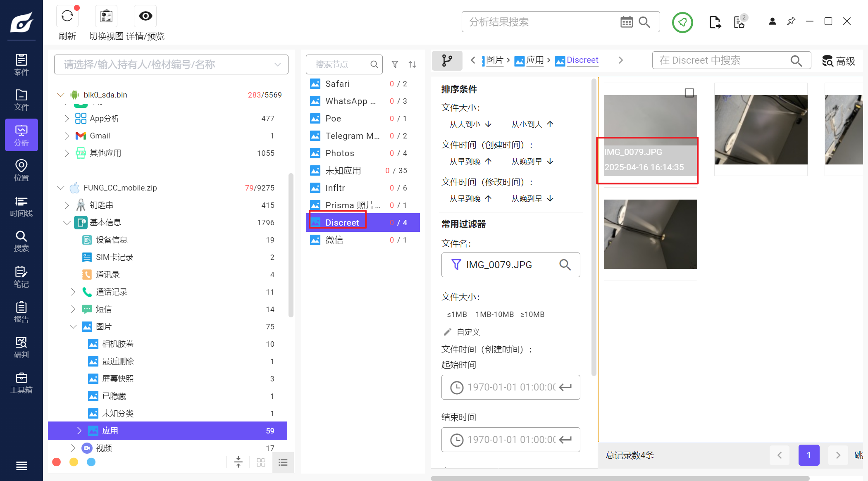Open the holder/evidence selection dropdown
This screenshot has width=868, height=481.
click(277, 64)
